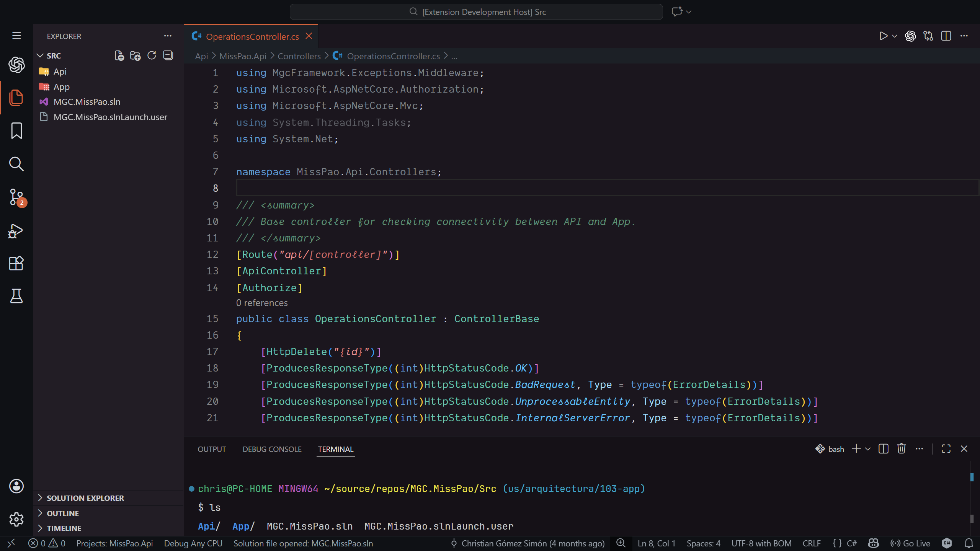Open the Source Control view

(16, 197)
